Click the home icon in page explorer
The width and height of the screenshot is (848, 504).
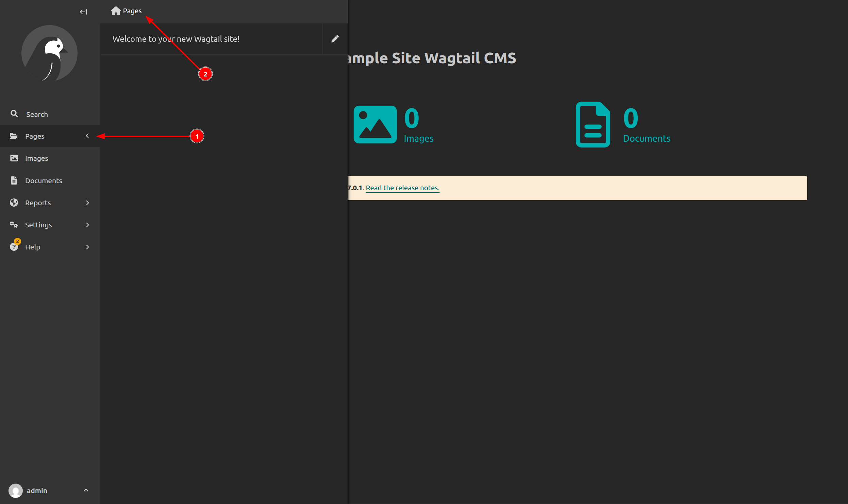click(x=116, y=11)
